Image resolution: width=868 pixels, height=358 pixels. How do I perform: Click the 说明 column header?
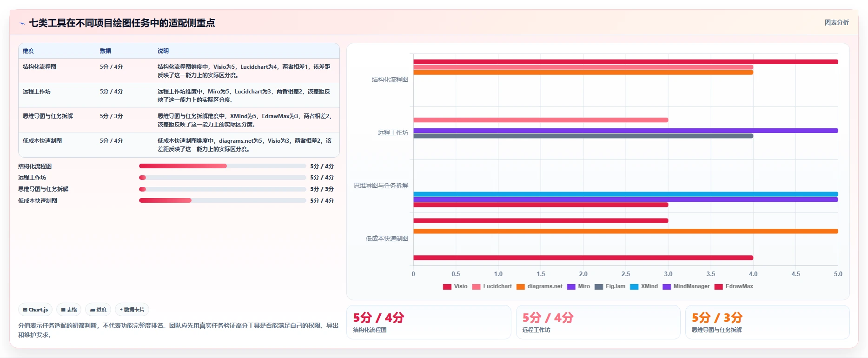pyautogui.click(x=163, y=51)
